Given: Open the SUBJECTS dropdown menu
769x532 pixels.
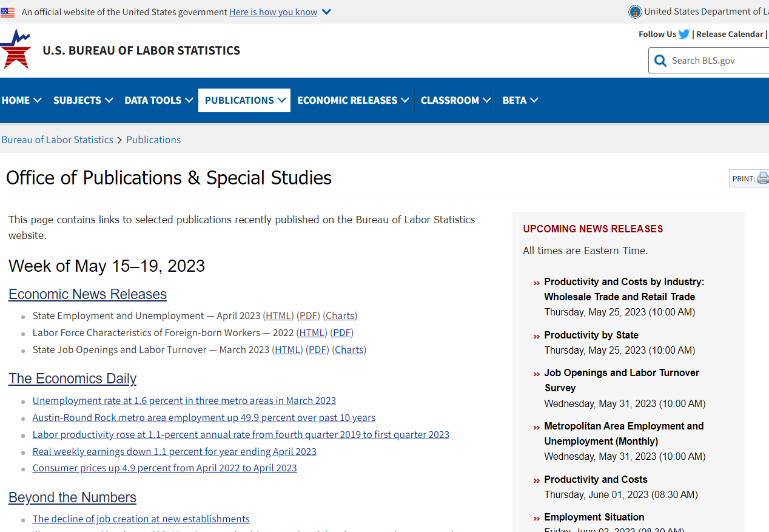Looking at the screenshot, I should coord(83,100).
